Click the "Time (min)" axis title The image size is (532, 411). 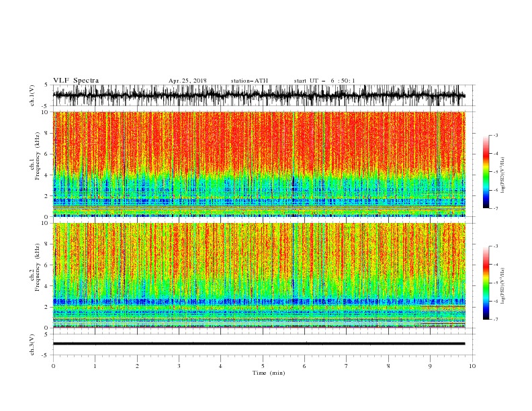pyautogui.click(x=269, y=373)
